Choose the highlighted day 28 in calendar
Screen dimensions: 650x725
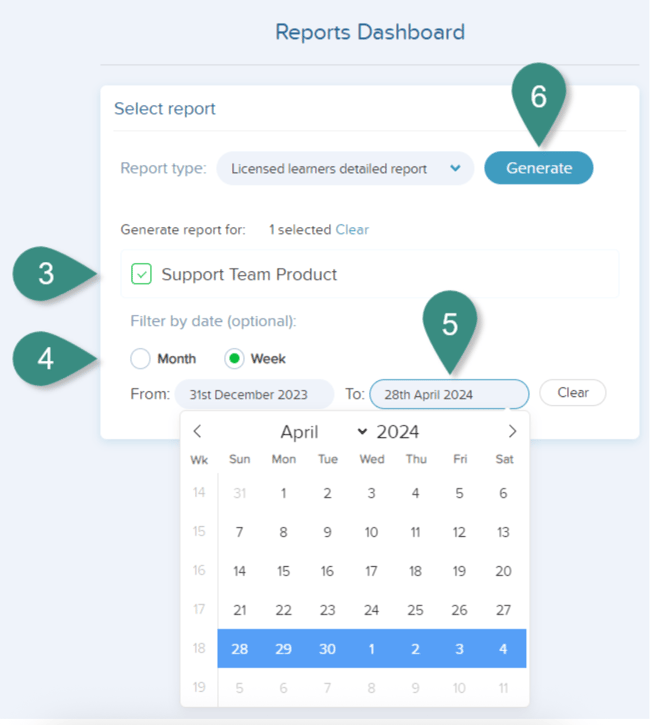pyautogui.click(x=239, y=649)
